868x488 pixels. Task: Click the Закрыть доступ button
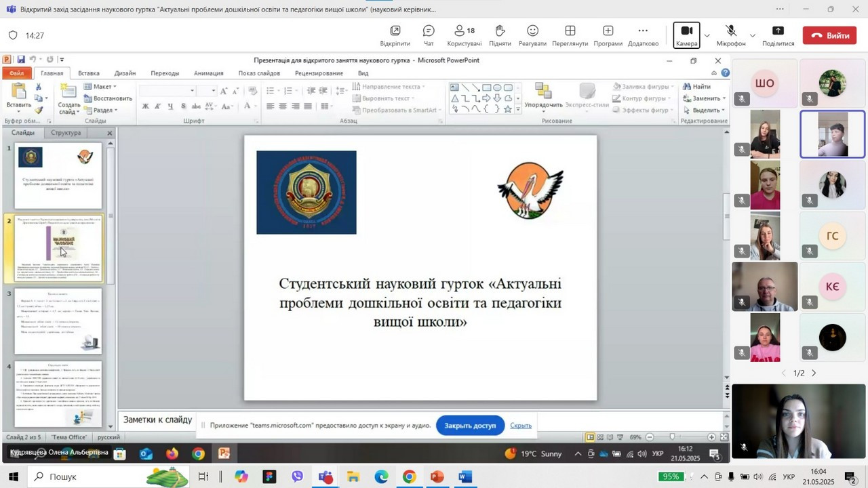coord(470,426)
